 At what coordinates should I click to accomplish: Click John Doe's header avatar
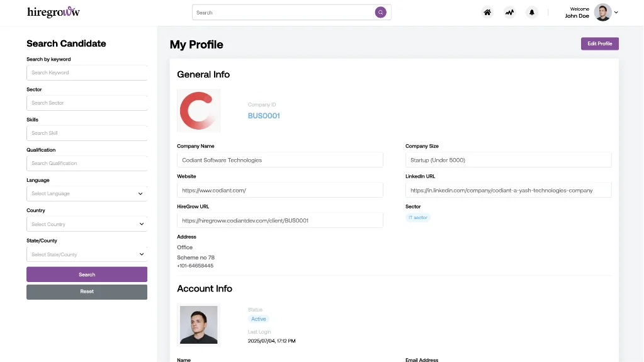[x=602, y=13]
